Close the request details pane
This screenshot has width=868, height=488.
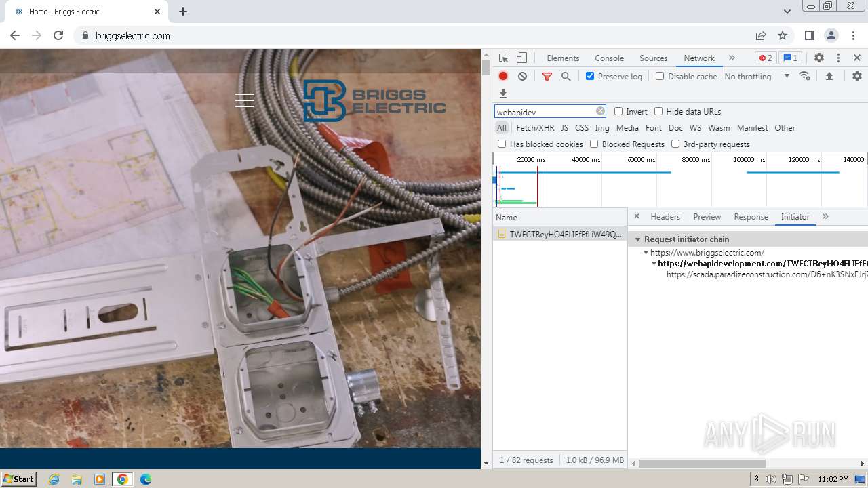tap(637, 216)
